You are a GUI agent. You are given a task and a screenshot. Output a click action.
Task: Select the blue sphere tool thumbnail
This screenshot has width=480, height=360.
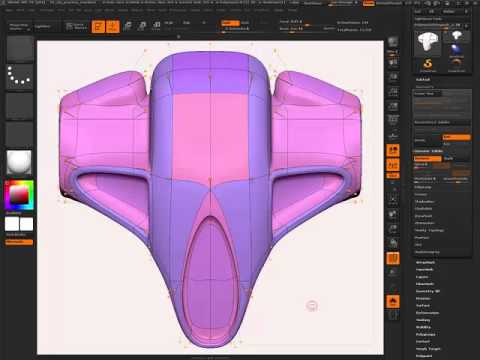[x=456, y=50]
